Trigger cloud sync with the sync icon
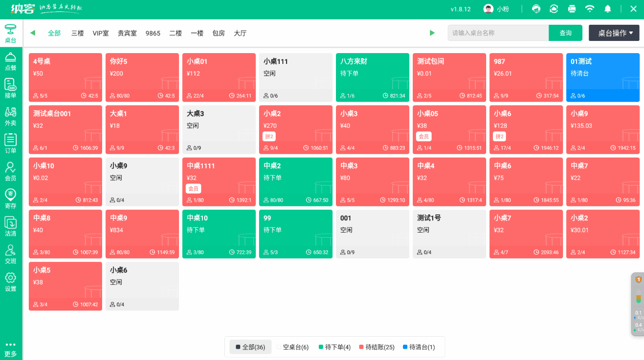644x360 pixels. pyautogui.click(x=554, y=9)
